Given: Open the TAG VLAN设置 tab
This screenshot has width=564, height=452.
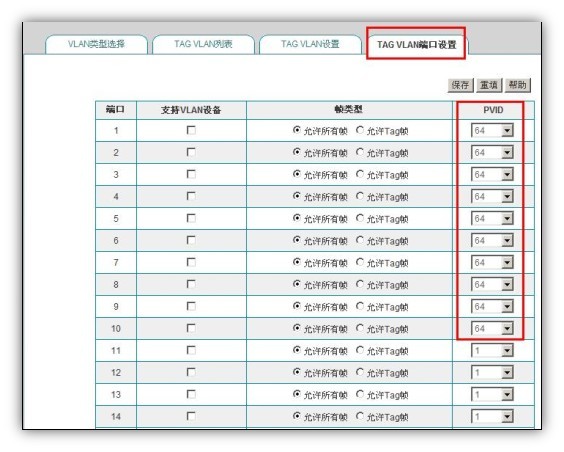Looking at the screenshot, I should 310,44.
